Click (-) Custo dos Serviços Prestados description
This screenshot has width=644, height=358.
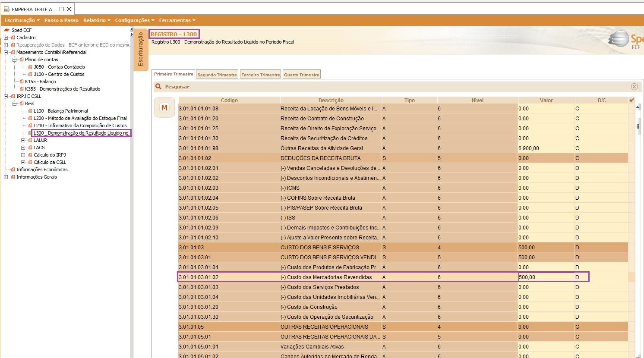point(319,287)
